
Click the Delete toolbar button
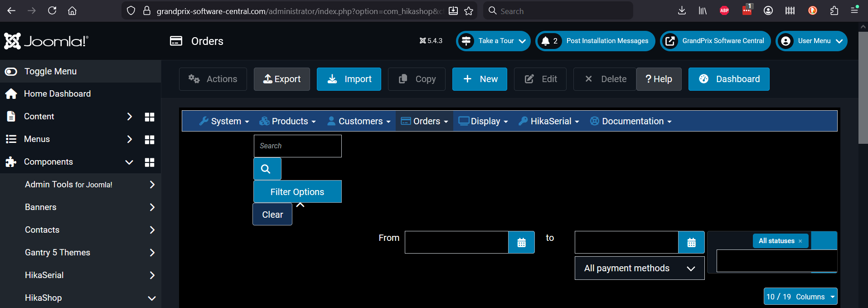[605, 79]
